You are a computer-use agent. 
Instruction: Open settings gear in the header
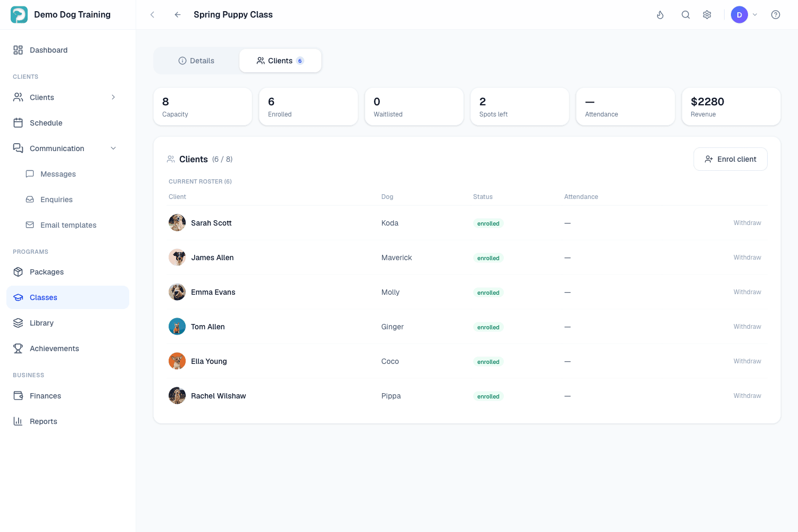[x=707, y=15]
